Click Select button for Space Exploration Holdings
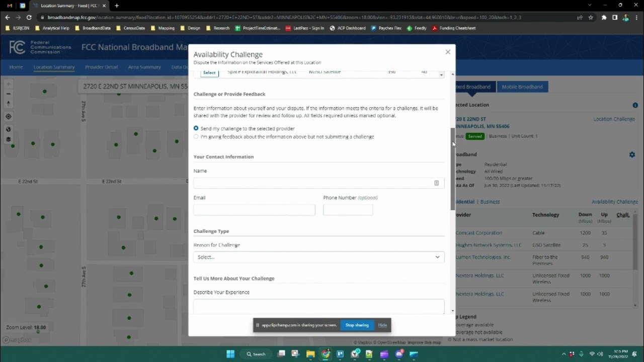Viewport: 644px width, 362px height. [209, 72]
